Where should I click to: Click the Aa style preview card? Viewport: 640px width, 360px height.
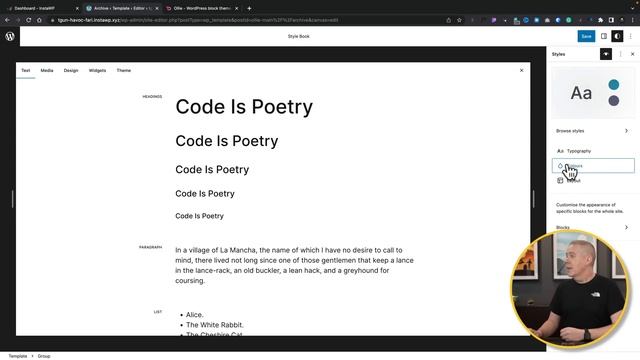click(x=593, y=93)
